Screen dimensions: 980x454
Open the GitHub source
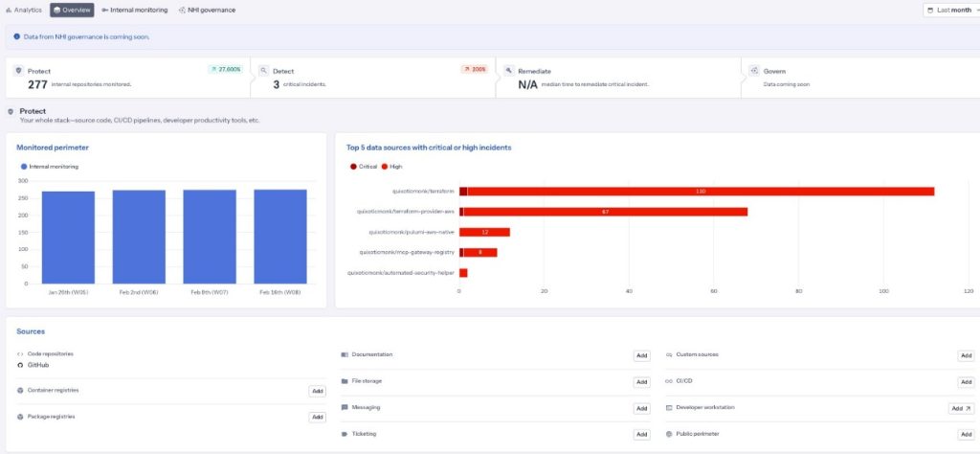point(38,365)
